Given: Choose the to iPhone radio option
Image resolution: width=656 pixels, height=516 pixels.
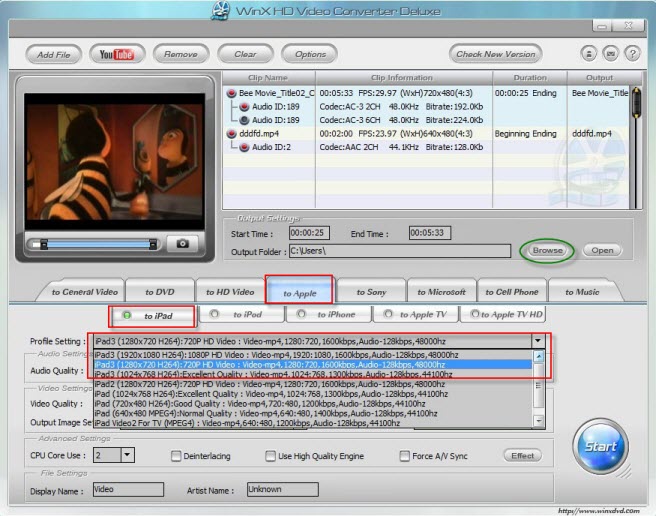Looking at the screenshot, I should (301, 314).
